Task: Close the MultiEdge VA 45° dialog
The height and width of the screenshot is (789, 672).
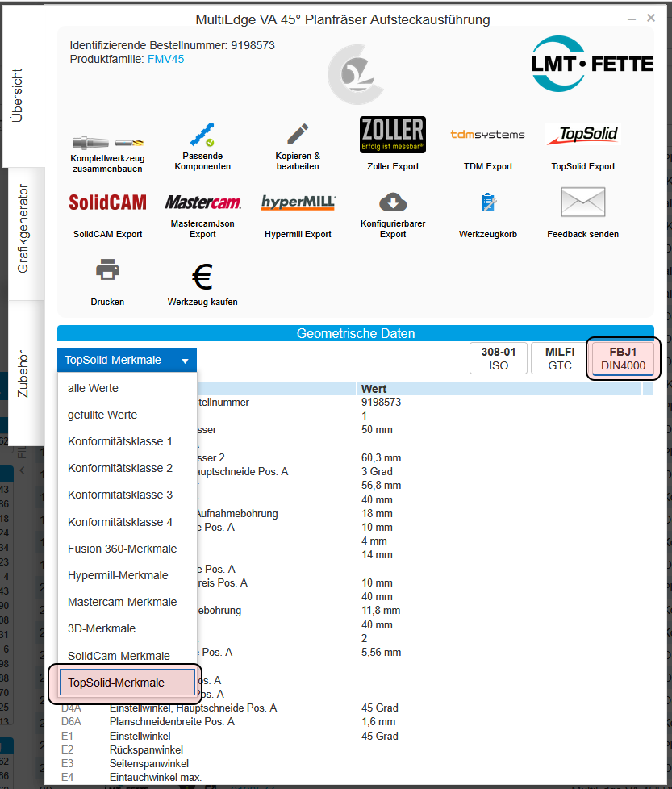Action: pyautogui.click(x=651, y=18)
